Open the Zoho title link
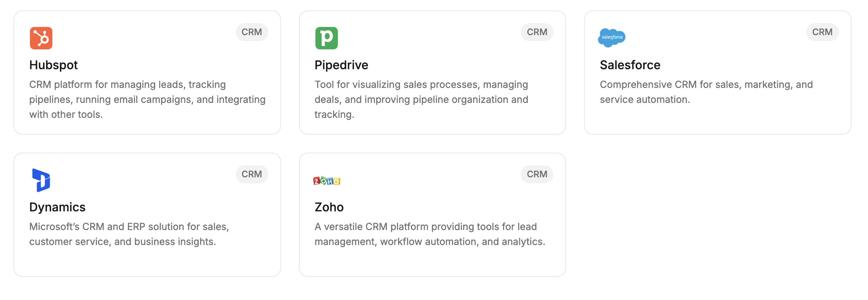This screenshot has height=300, width=868. (x=329, y=207)
